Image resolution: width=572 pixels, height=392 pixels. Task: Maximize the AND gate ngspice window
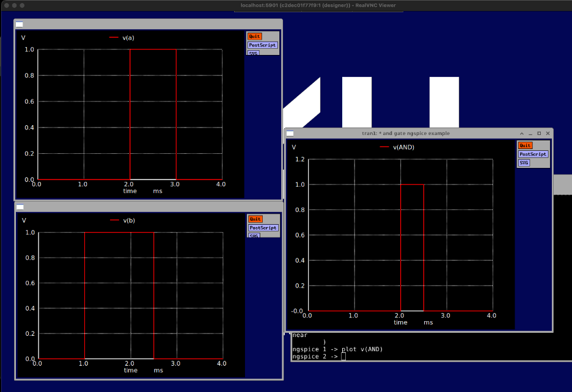click(539, 133)
